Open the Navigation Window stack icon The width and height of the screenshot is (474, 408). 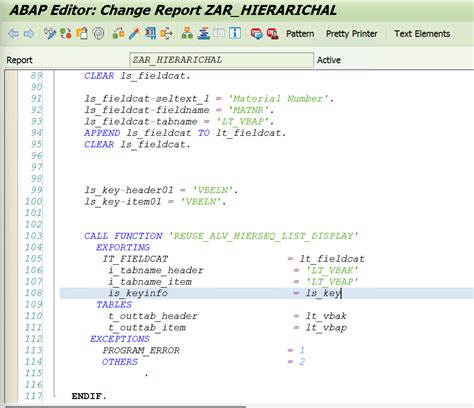click(203, 33)
